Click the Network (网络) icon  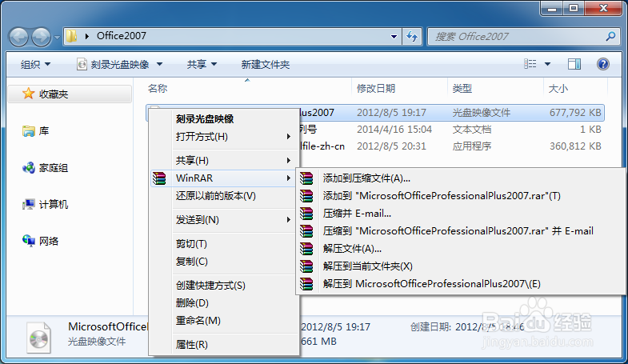coord(29,241)
